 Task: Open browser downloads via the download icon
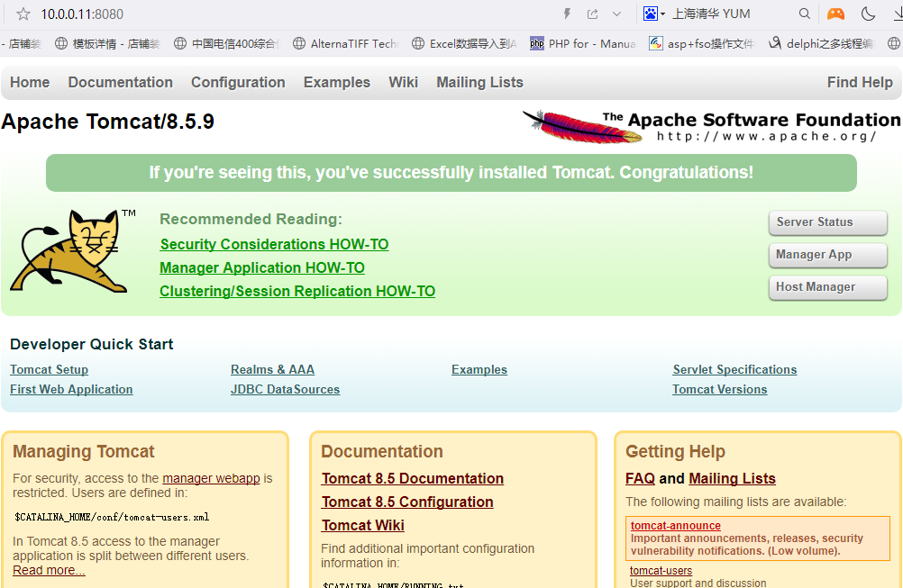[x=896, y=14]
